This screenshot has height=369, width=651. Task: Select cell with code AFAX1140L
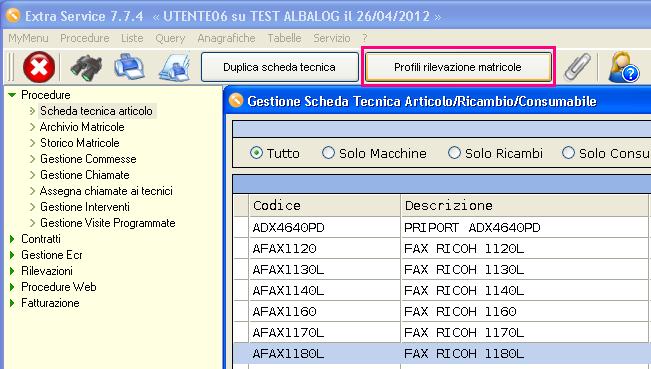point(325,291)
